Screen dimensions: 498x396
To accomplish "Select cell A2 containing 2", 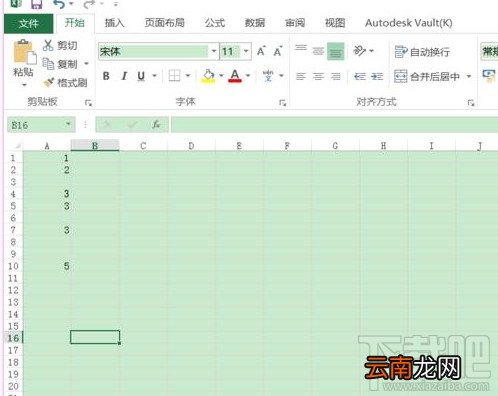I will tap(47, 170).
